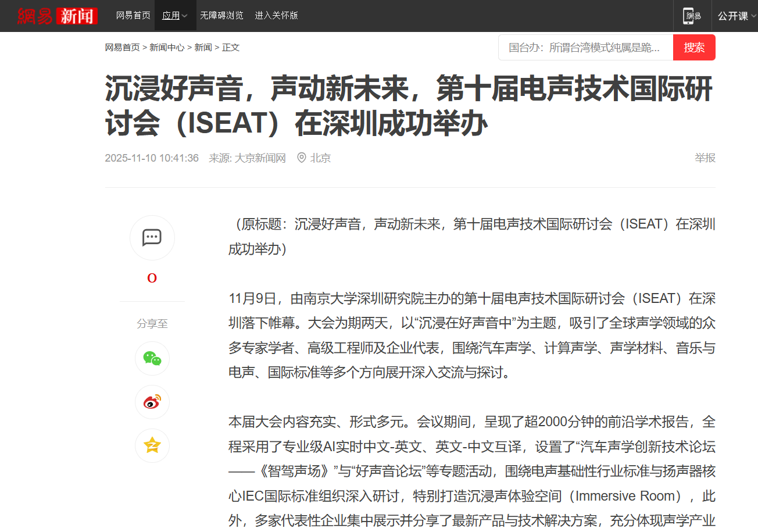Share to QZone via the yellow star icon
Screen dimensions: 758x532
152,445
